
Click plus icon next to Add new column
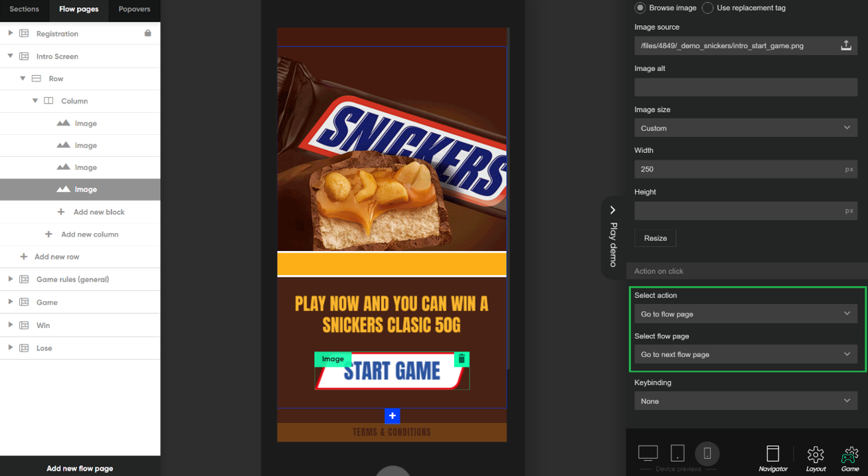(48, 234)
